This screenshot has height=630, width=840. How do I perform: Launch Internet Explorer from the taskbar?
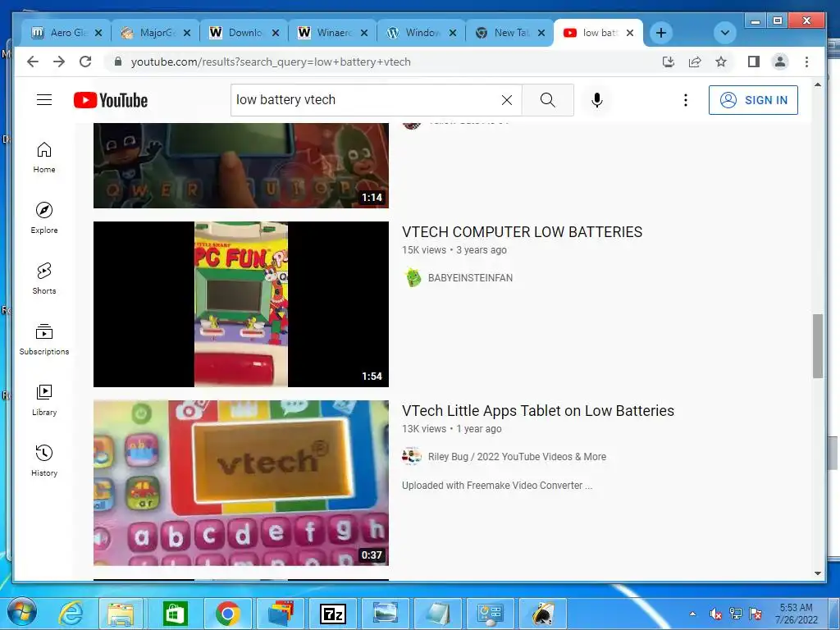tap(71, 613)
